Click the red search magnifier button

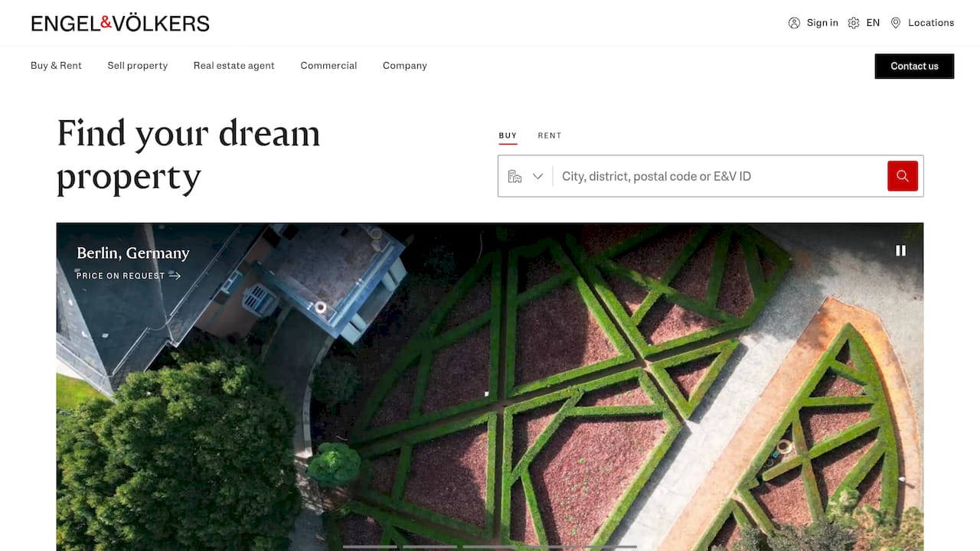tap(902, 176)
